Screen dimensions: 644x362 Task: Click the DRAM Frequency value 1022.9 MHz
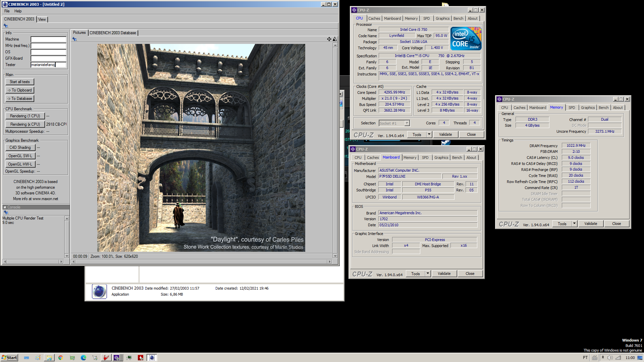[576, 145]
